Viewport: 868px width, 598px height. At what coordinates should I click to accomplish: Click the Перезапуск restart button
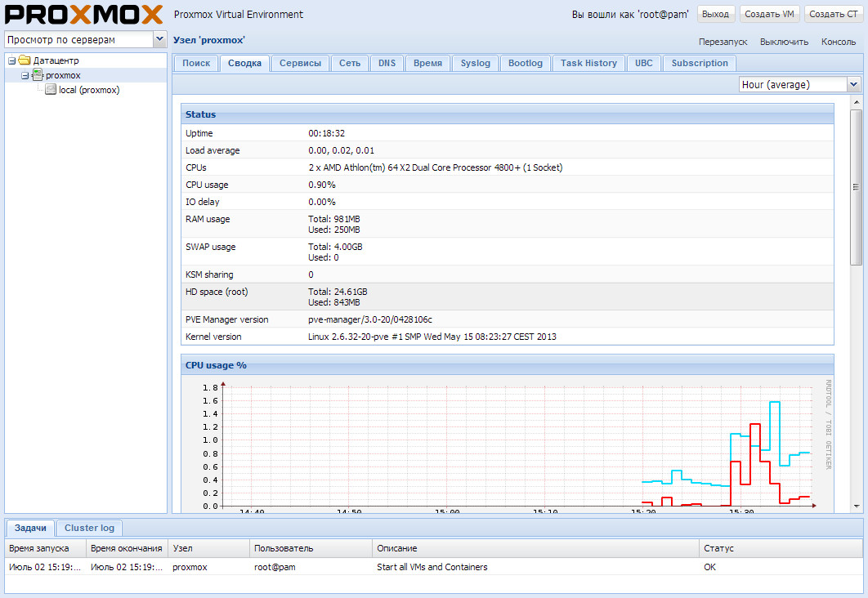(x=723, y=42)
